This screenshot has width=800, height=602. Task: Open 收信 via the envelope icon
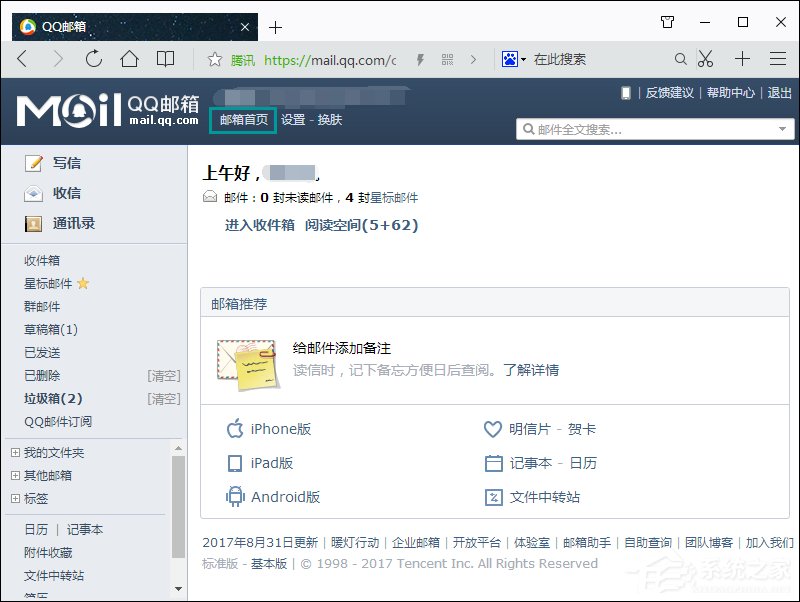(34, 193)
